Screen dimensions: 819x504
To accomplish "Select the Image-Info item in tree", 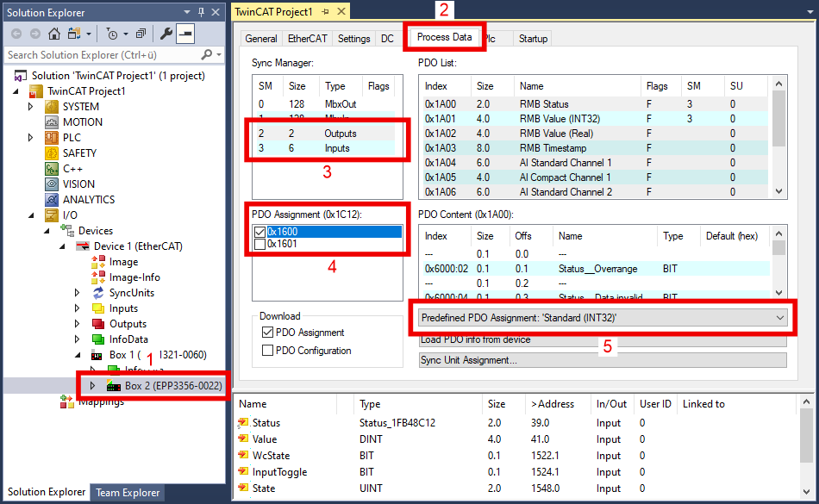I will pos(134,277).
